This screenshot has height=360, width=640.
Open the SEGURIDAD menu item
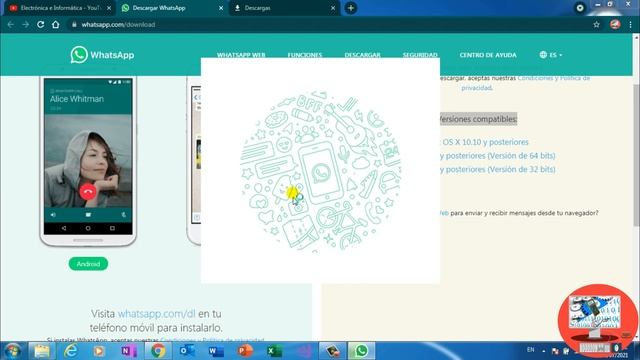pyautogui.click(x=420, y=55)
